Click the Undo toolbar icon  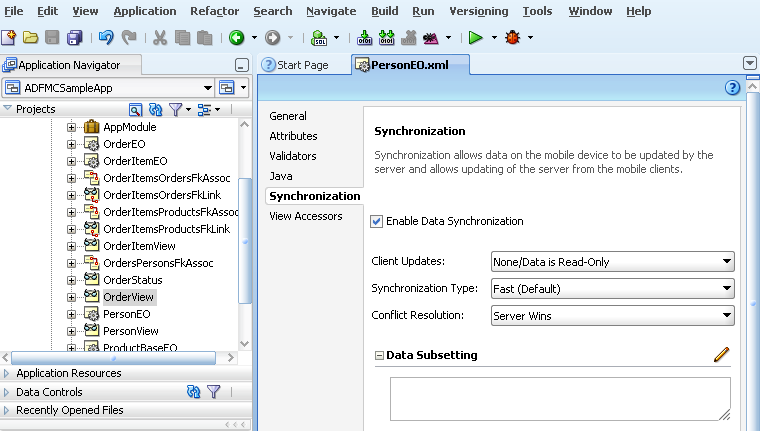pyautogui.click(x=106, y=37)
